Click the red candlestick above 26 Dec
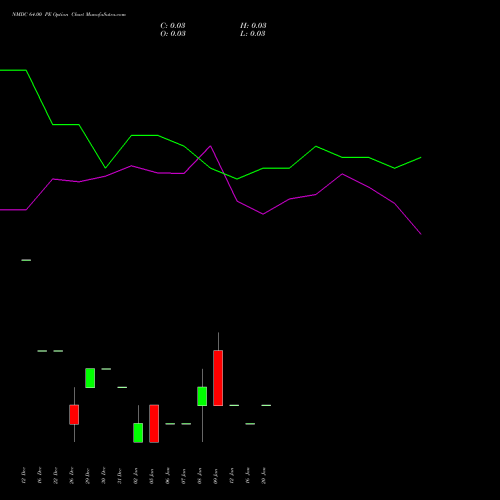 pyautogui.click(x=74, y=415)
